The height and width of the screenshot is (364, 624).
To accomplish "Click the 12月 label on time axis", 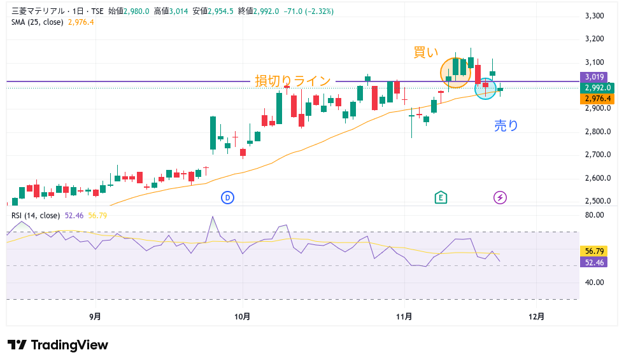I will [537, 316].
